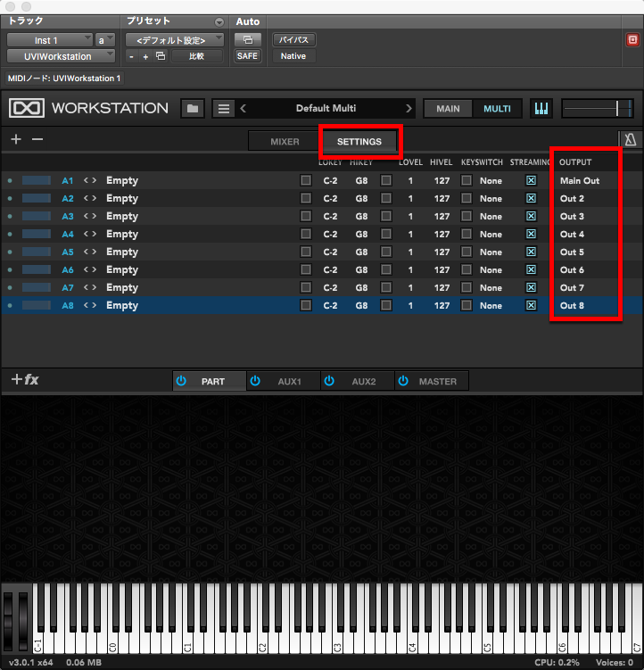Switch to the SETTINGS tab
The height and width of the screenshot is (670, 644).
(x=359, y=142)
